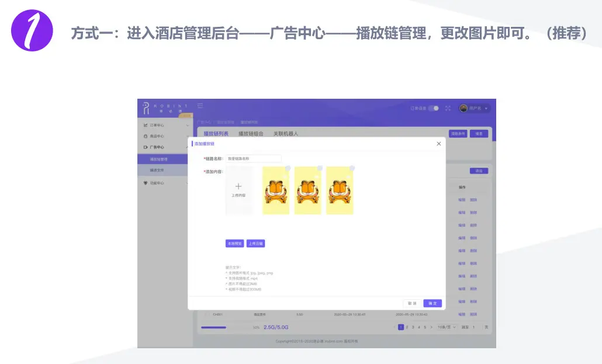The image size is (602, 364).
Task: Switch to the 播放链列表 tab
Action: tap(216, 134)
